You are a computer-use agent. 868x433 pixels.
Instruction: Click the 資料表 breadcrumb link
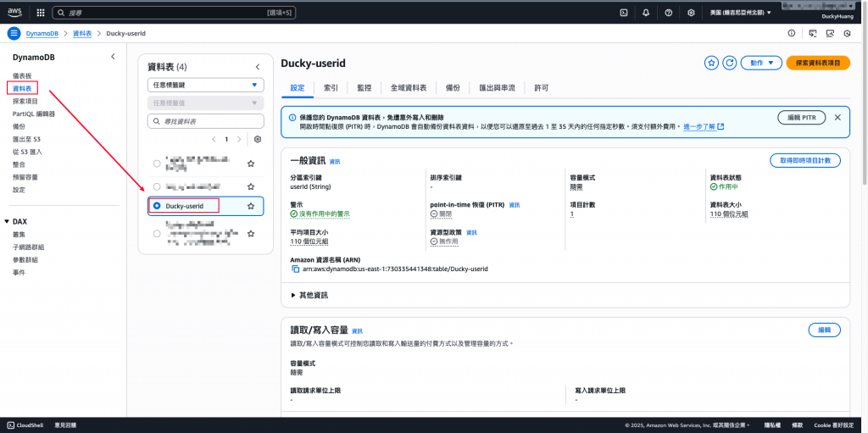click(82, 33)
